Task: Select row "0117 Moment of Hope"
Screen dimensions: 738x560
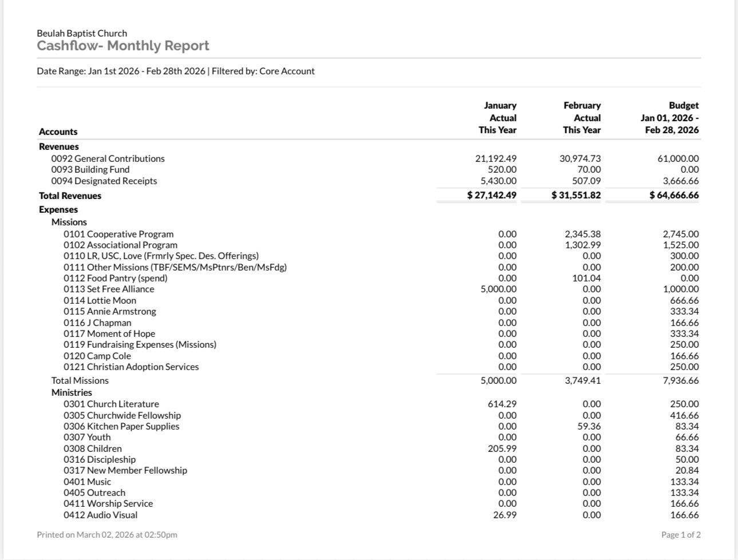Action: (x=369, y=333)
